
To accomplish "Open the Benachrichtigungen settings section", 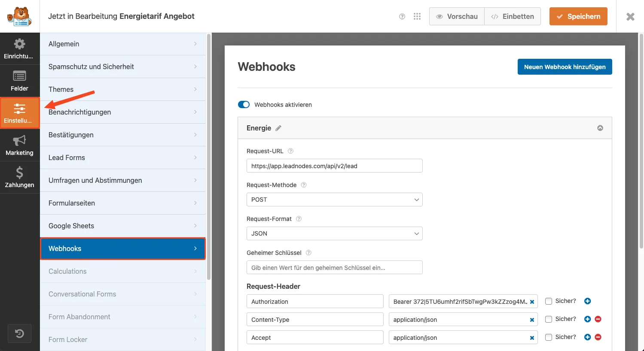I will click(x=123, y=112).
